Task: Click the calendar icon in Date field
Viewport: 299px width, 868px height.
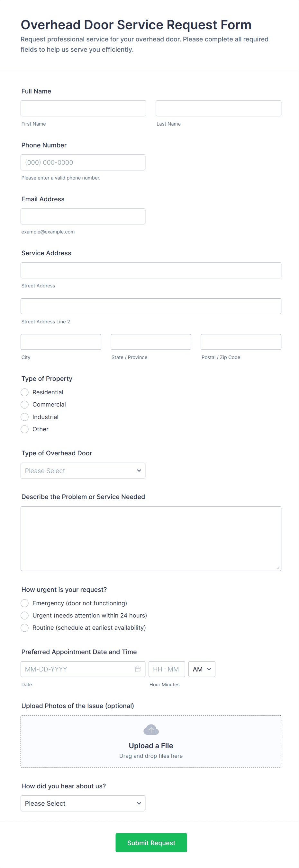Action: click(138, 669)
